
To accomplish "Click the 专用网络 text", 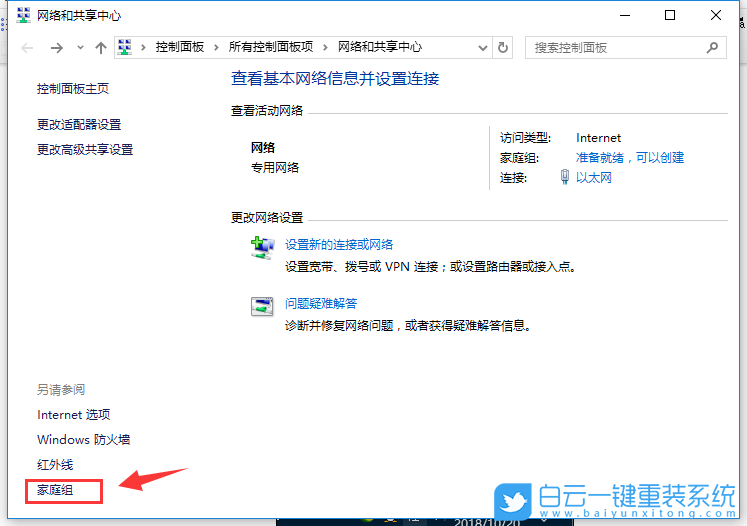I will (275, 168).
